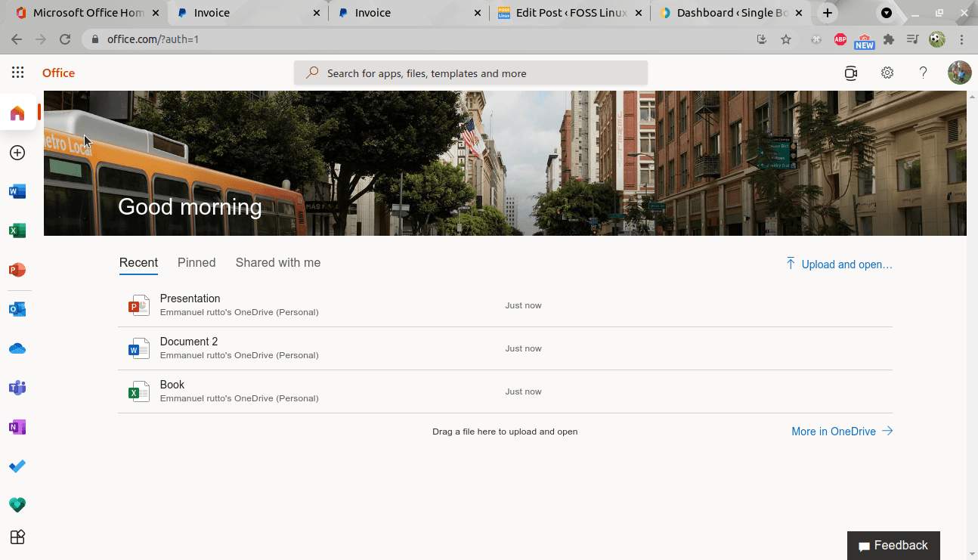
Task: Open the app launcher grid icon
Action: tap(17, 73)
